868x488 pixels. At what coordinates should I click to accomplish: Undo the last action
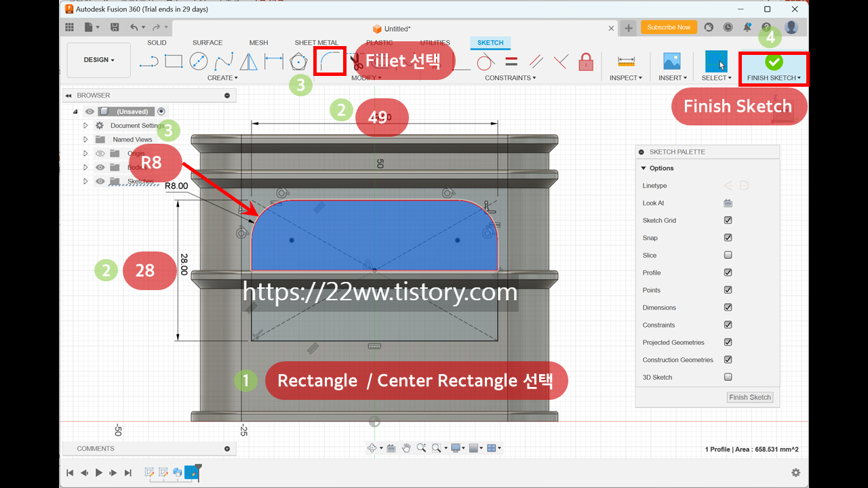tap(134, 27)
